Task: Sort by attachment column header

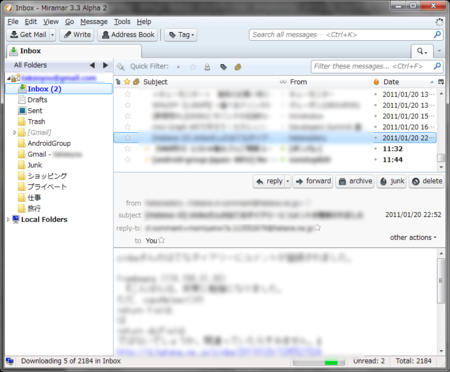Action: point(136,82)
